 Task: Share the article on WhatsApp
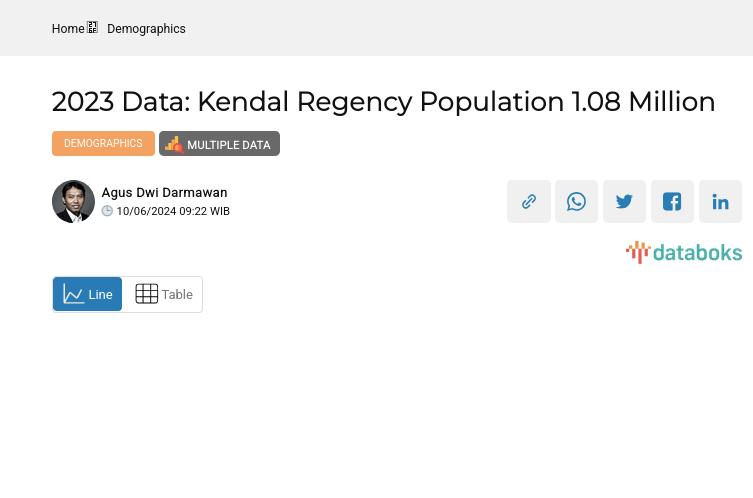(577, 202)
